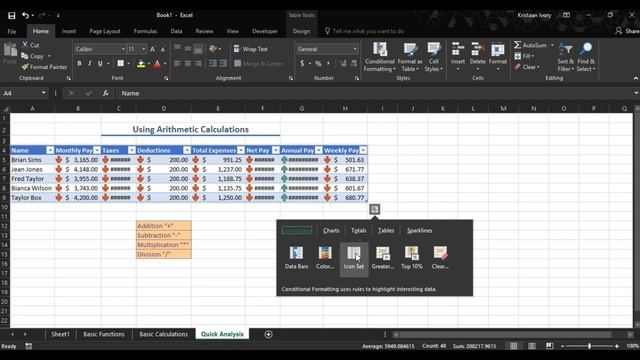Choose Clear Format in Quick Analysis
Image resolution: width=640 pixels, height=360 pixels.
coord(440,258)
